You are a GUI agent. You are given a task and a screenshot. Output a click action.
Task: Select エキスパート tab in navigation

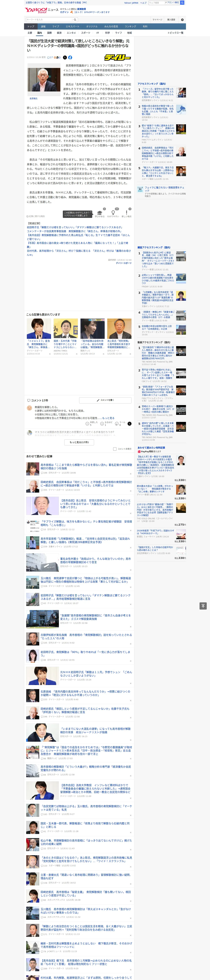coord(72,27)
